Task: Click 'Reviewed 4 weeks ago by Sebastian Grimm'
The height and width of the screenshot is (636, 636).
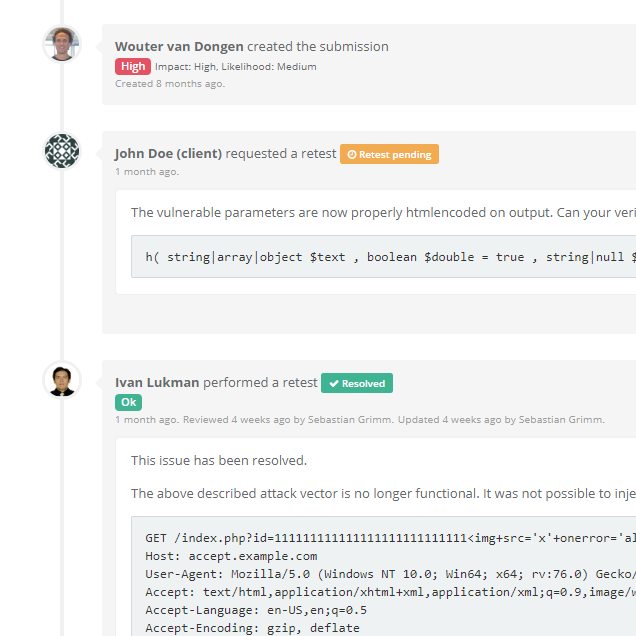Action: tap(288, 419)
